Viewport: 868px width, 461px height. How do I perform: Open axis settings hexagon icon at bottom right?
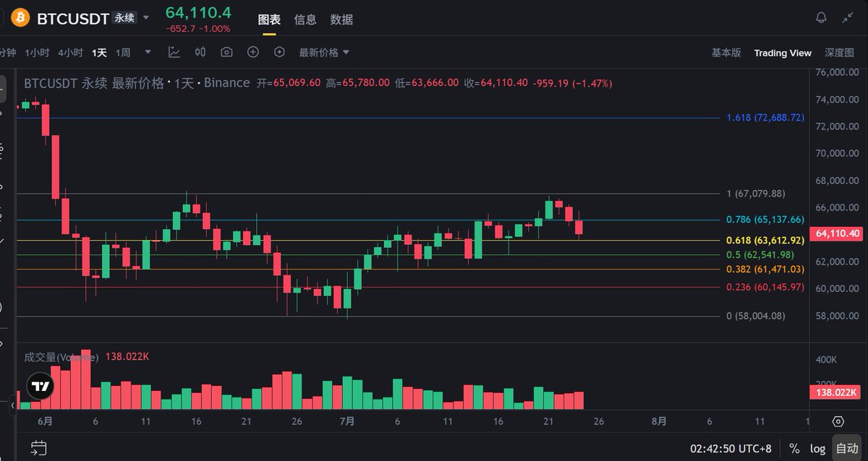pyautogui.click(x=838, y=421)
